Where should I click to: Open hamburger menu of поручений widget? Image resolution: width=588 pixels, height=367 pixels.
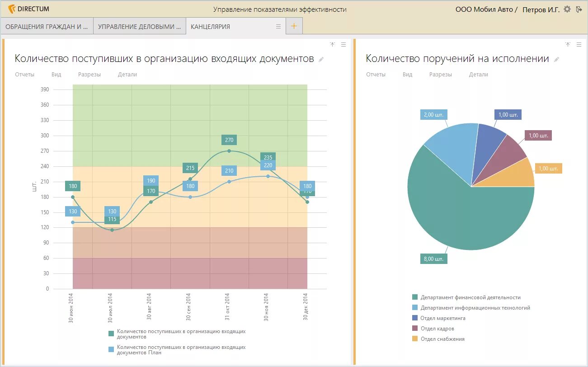[x=579, y=44]
